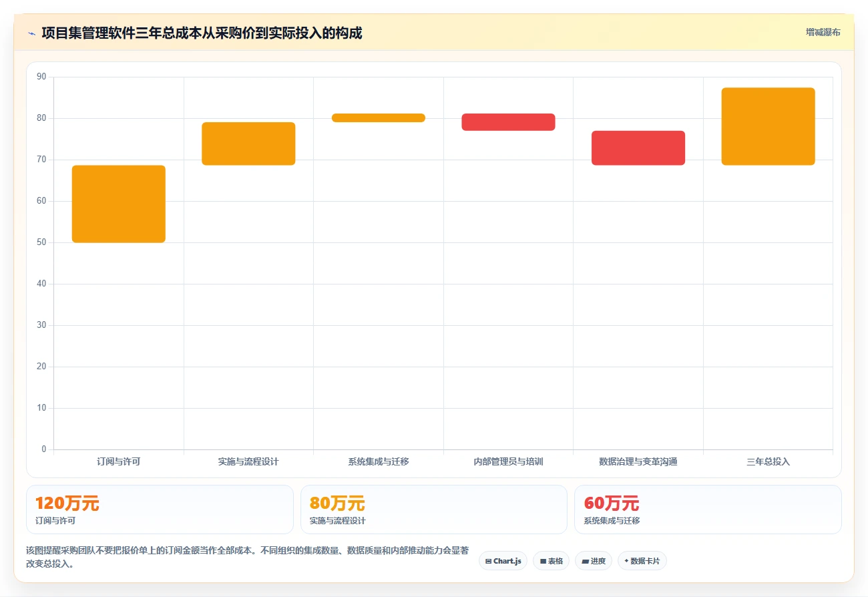Select the 表格 tag chip
This screenshot has width=868, height=597.
(551, 561)
